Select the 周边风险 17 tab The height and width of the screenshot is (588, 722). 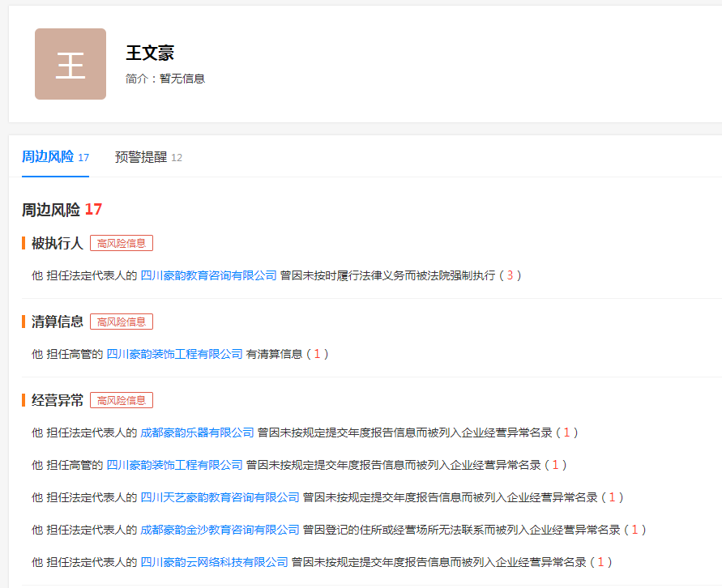pos(55,157)
